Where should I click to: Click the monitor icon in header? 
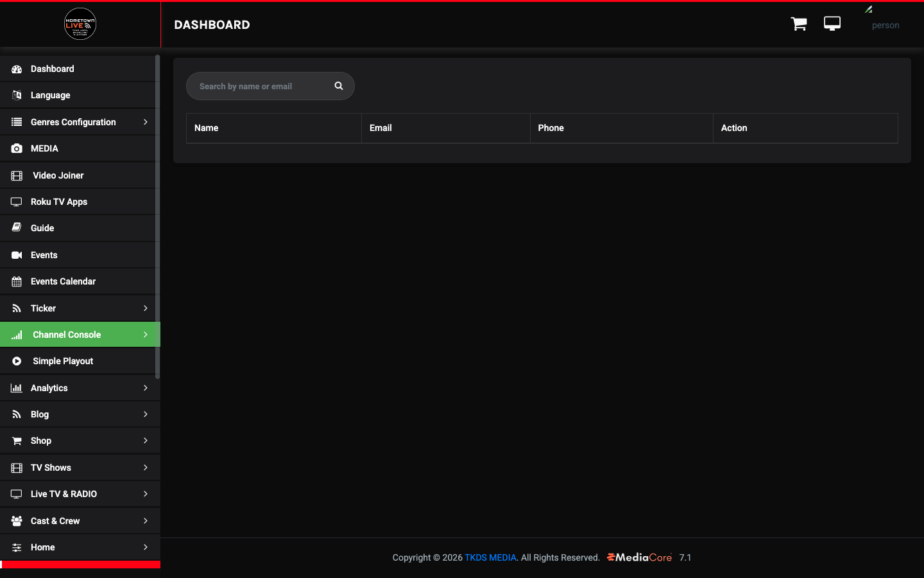click(832, 24)
